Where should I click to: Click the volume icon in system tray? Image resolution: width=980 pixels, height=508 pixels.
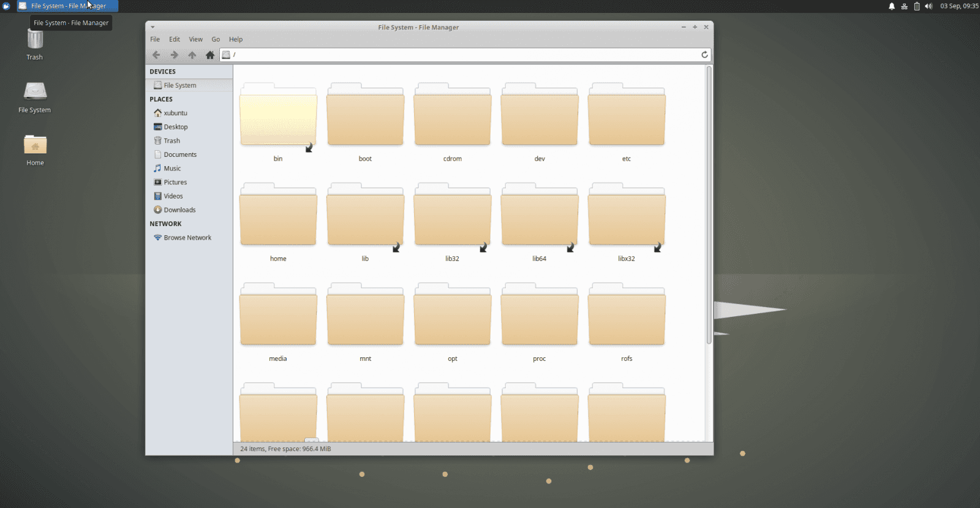(x=929, y=6)
